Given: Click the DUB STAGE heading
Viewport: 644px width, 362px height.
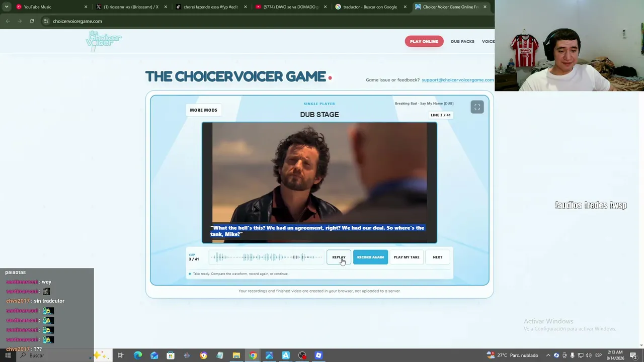Looking at the screenshot, I should pos(319,115).
